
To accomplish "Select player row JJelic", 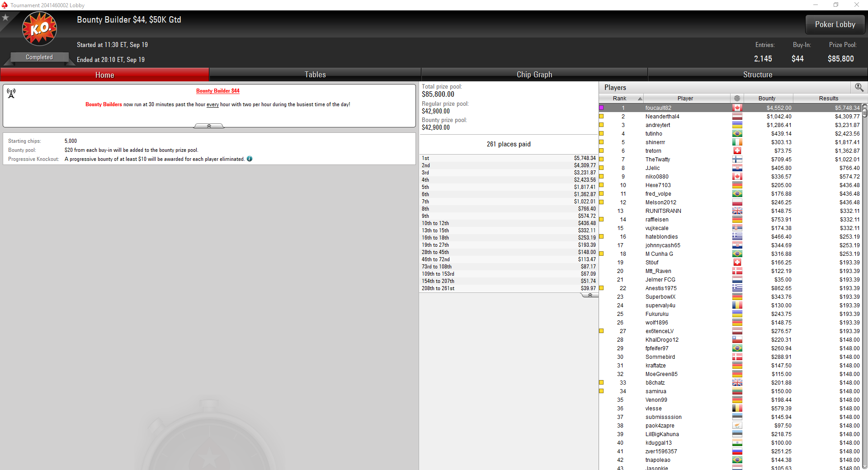I will pyautogui.click(x=730, y=168).
